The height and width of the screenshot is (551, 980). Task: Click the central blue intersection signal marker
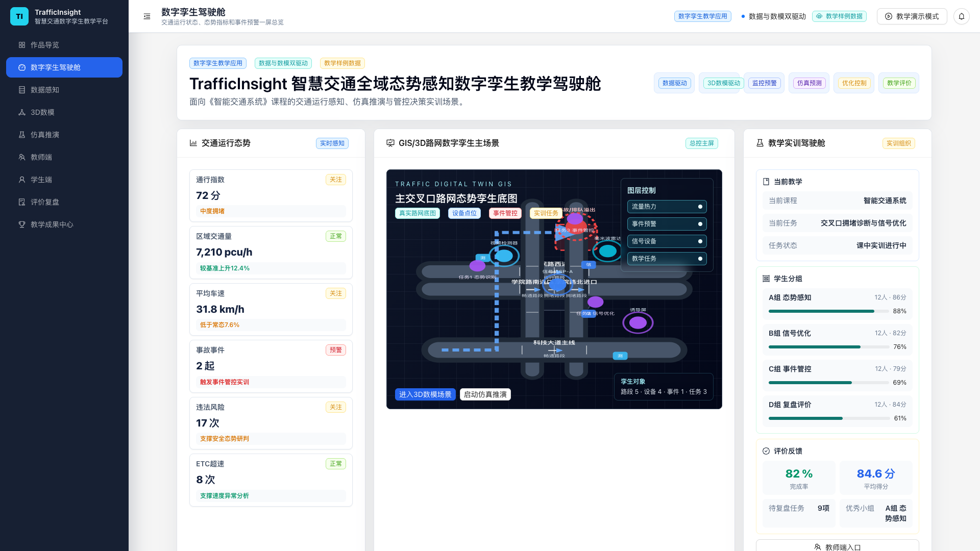(557, 284)
